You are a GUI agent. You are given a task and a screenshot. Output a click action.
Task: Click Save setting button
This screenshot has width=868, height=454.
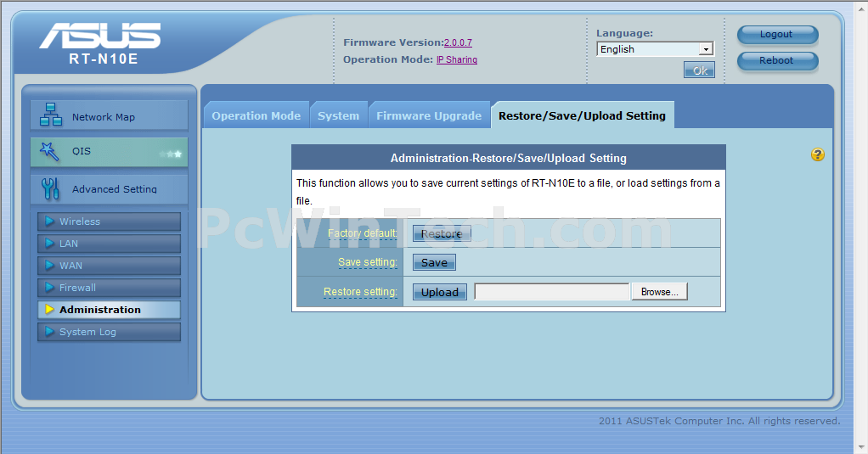click(x=434, y=263)
